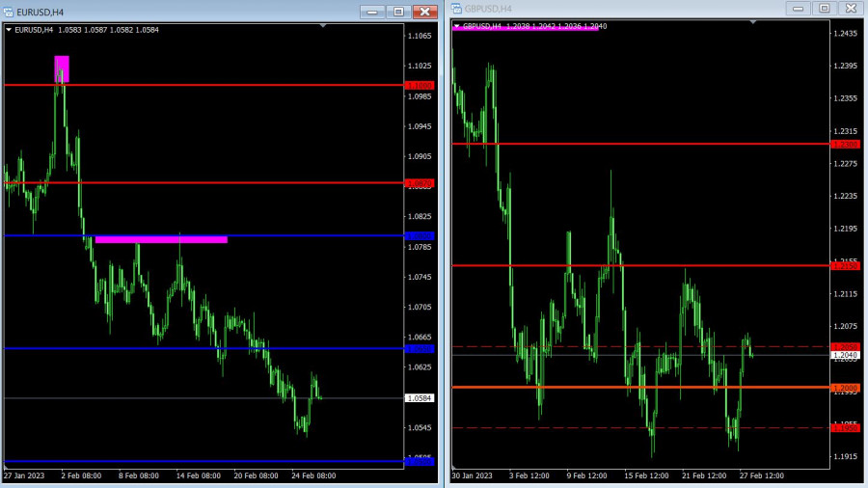The image size is (868, 488).
Task: Select the magenta rectangle at EURUSD peak
Action: (62, 68)
